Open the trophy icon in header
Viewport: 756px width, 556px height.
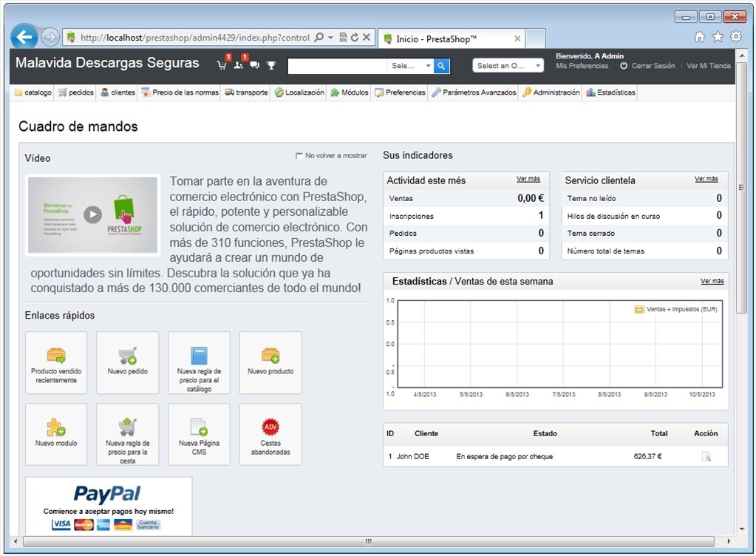pos(271,65)
